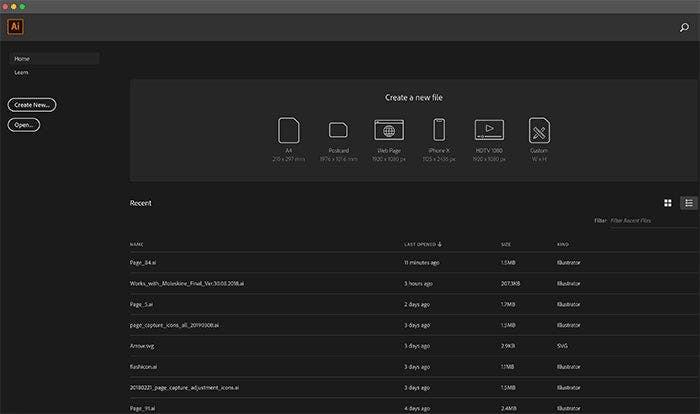Sort by Last Opened column arrow
This screenshot has height=414, width=700.
(440, 244)
